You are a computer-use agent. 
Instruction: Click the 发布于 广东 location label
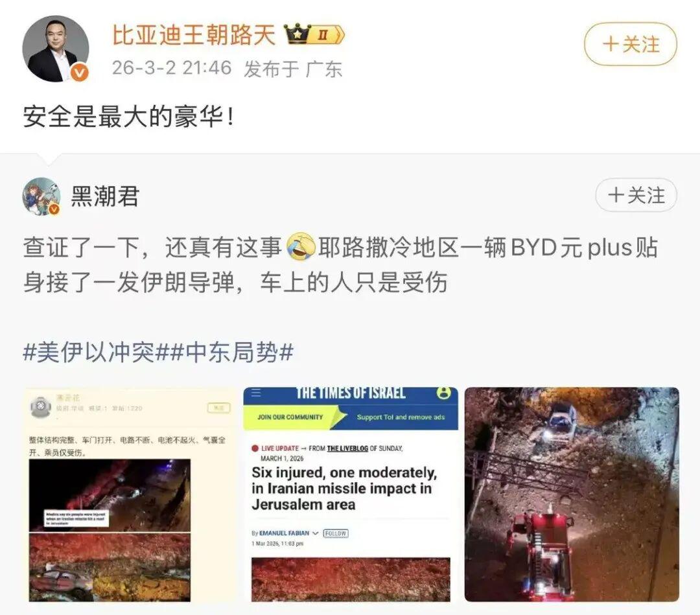(x=293, y=69)
